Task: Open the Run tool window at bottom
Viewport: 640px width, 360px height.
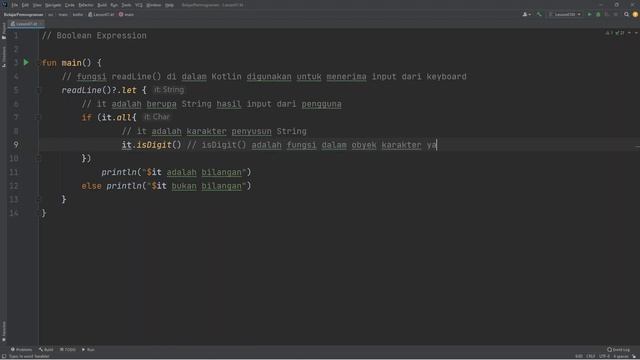Action: pyautogui.click(x=88, y=349)
